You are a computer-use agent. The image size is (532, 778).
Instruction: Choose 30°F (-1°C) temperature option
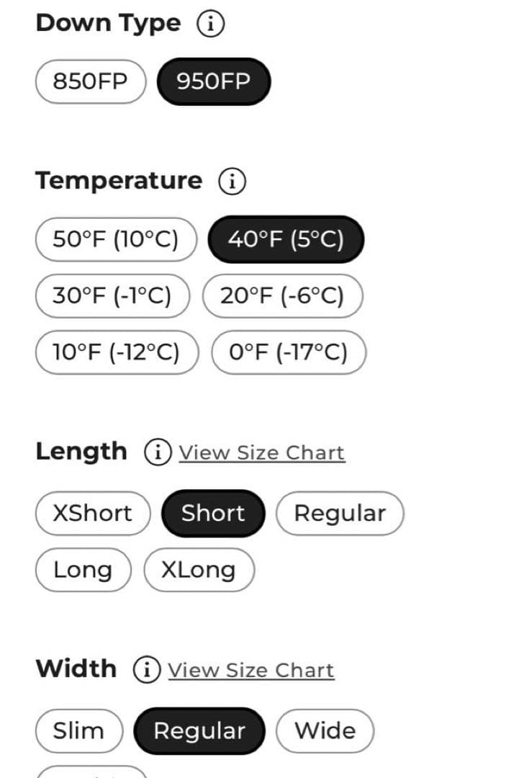[x=112, y=295]
